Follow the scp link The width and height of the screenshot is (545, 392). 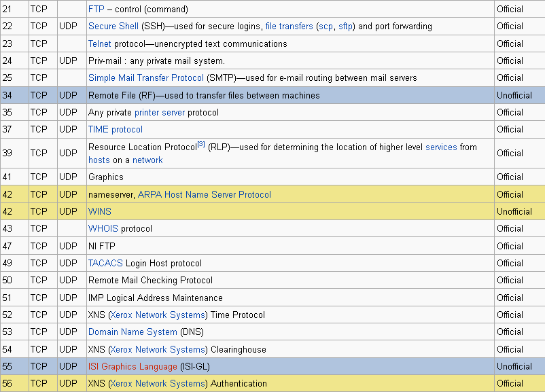click(x=325, y=26)
